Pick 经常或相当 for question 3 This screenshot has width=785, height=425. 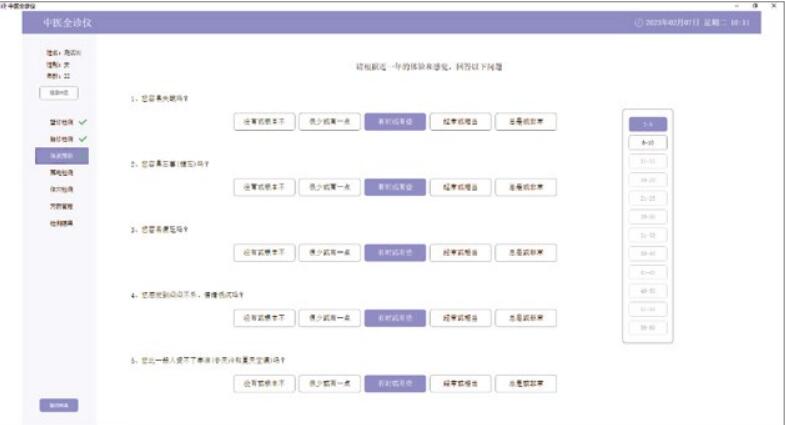pos(460,253)
